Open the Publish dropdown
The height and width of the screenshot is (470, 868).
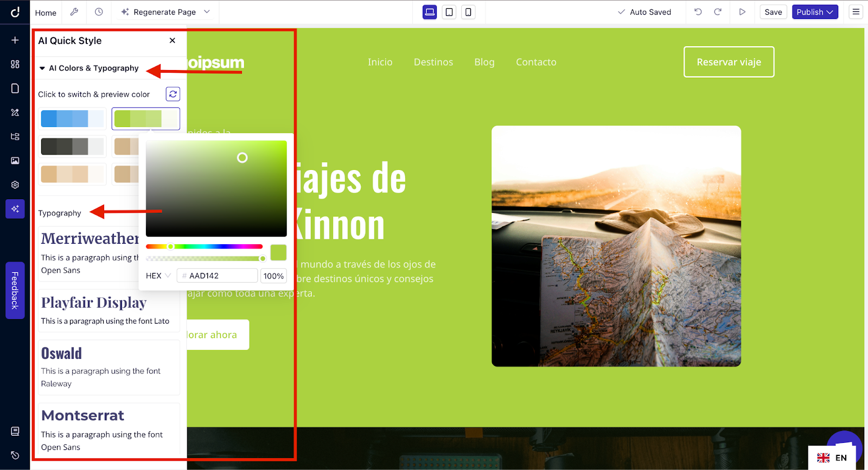coord(815,12)
